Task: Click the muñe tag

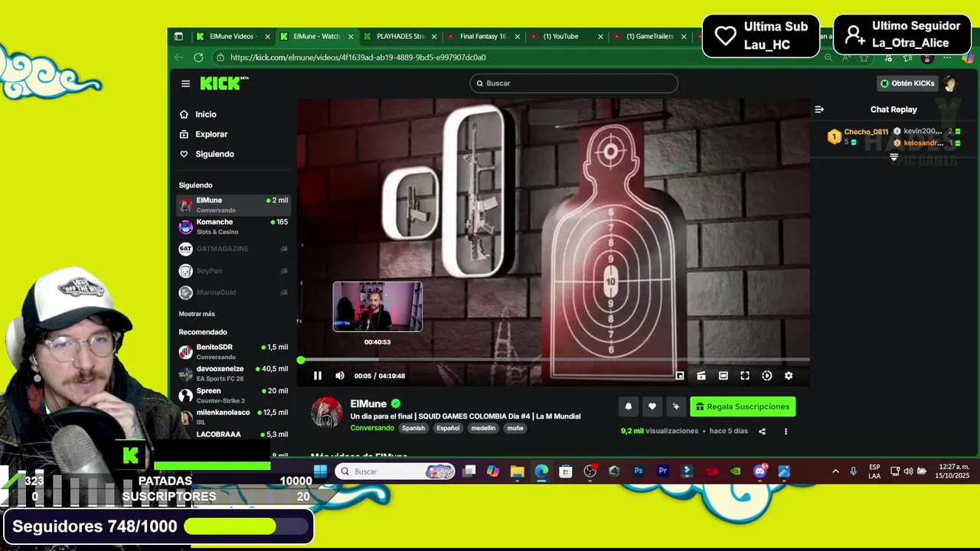Action: (x=515, y=428)
